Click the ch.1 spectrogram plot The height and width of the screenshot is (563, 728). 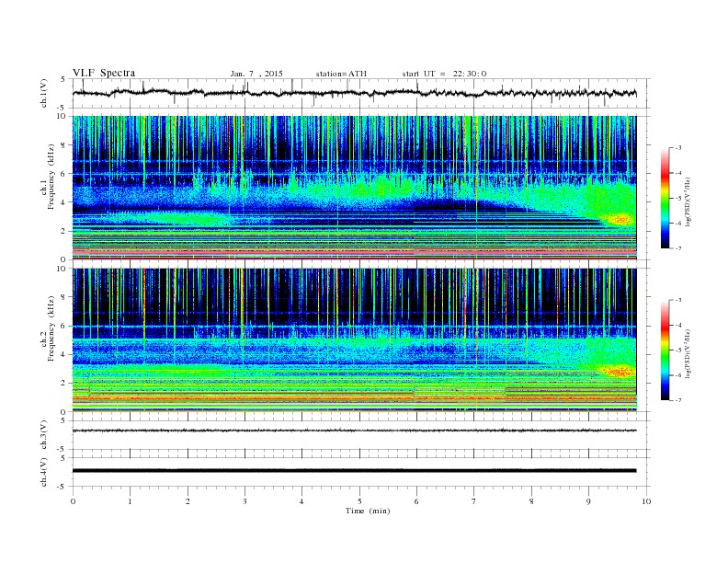[354, 188]
